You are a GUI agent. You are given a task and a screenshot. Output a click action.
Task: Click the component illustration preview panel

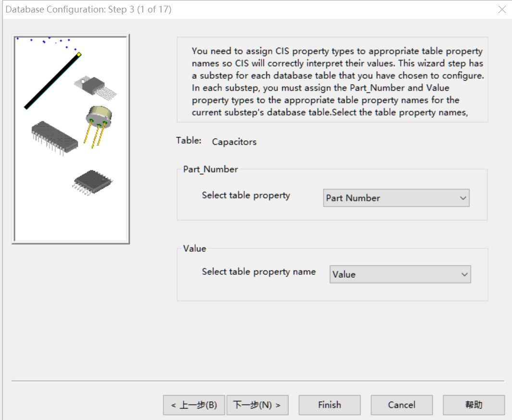click(70, 138)
